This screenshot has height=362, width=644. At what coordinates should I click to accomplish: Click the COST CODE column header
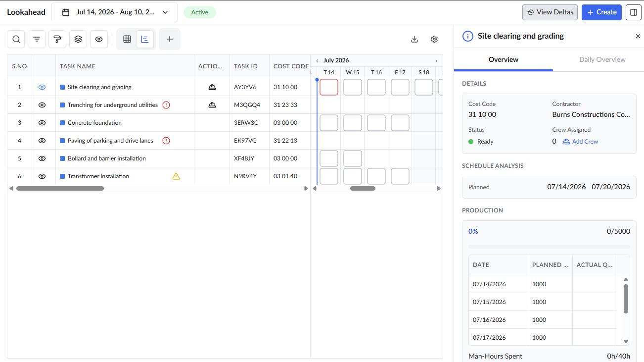click(290, 66)
